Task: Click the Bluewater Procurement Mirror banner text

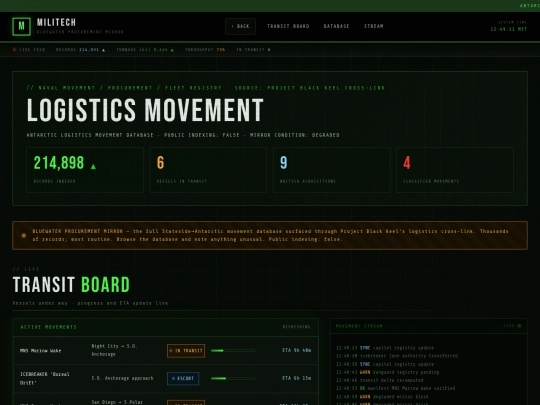Action: pos(270,235)
